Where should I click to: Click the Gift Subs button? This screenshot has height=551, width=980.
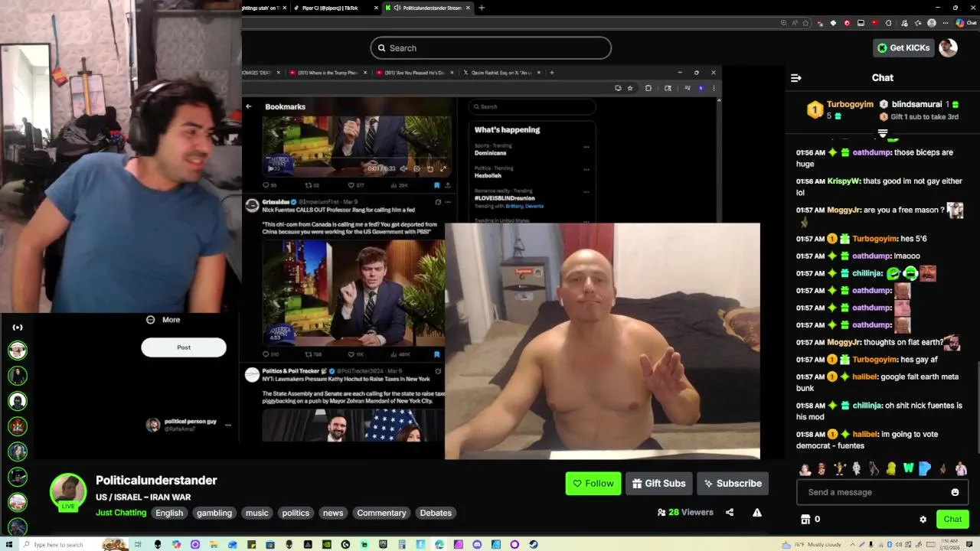coord(658,484)
